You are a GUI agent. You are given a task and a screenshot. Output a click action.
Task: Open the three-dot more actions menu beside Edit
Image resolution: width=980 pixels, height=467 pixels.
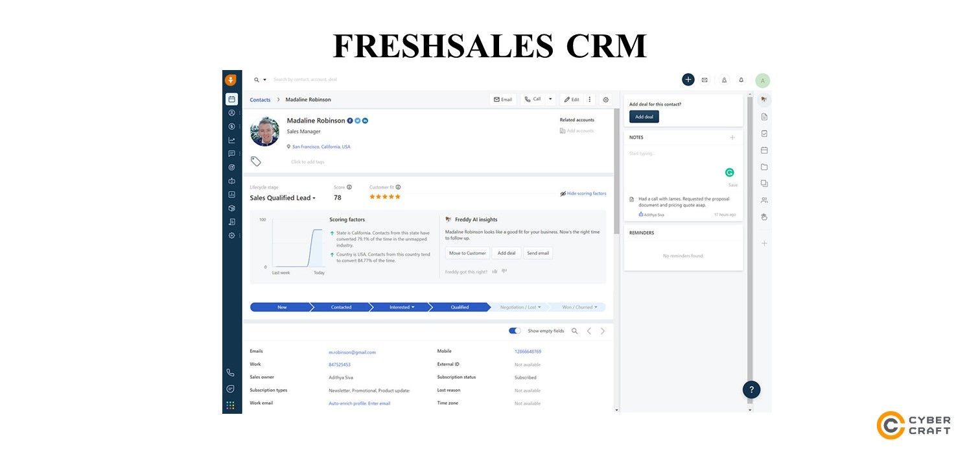click(x=589, y=99)
